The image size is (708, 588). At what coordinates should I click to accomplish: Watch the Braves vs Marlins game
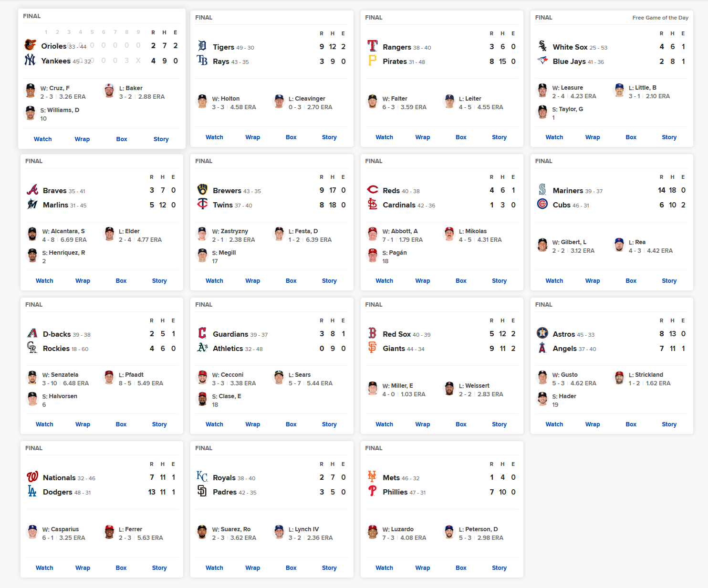tap(44, 281)
